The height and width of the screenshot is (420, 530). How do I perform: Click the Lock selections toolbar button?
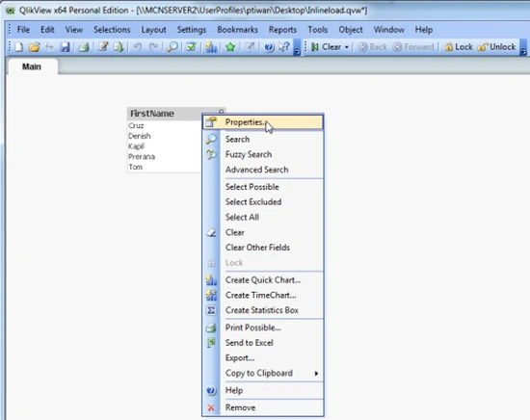[459, 47]
